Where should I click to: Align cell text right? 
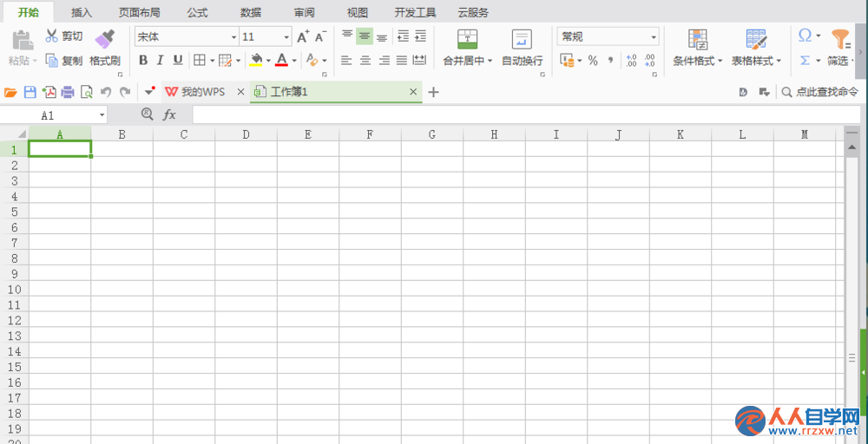385,60
